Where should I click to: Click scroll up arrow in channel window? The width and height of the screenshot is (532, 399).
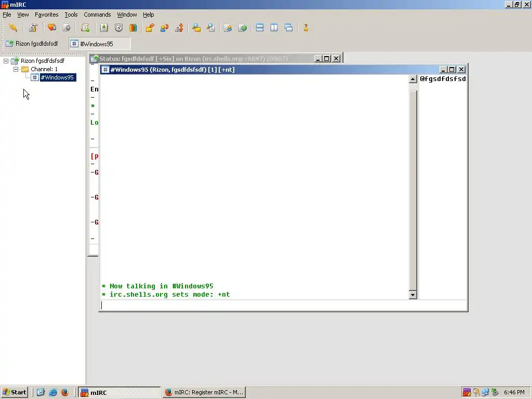coord(413,79)
